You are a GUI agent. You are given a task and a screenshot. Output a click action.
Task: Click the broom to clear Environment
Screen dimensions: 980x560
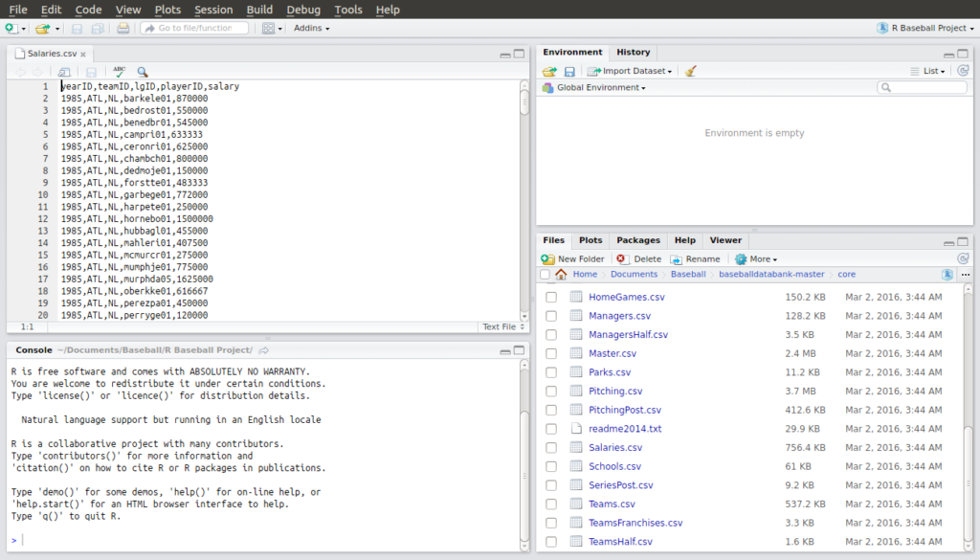point(691,71)
